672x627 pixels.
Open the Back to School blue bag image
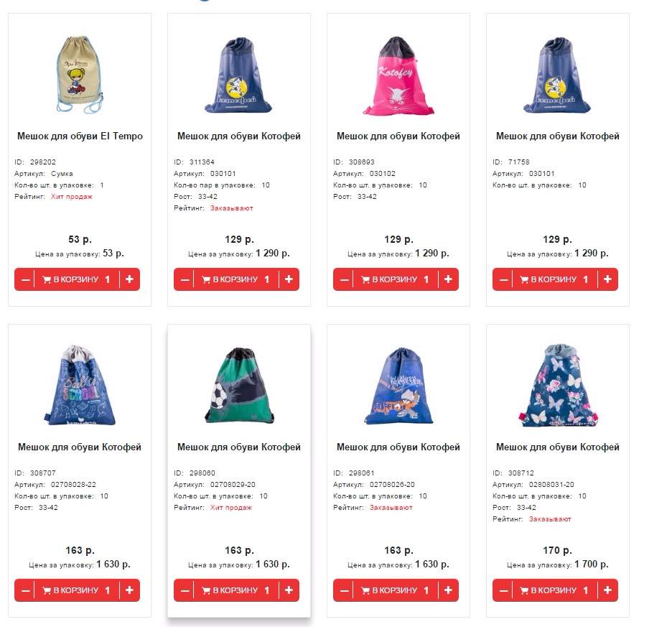point(80,385)
